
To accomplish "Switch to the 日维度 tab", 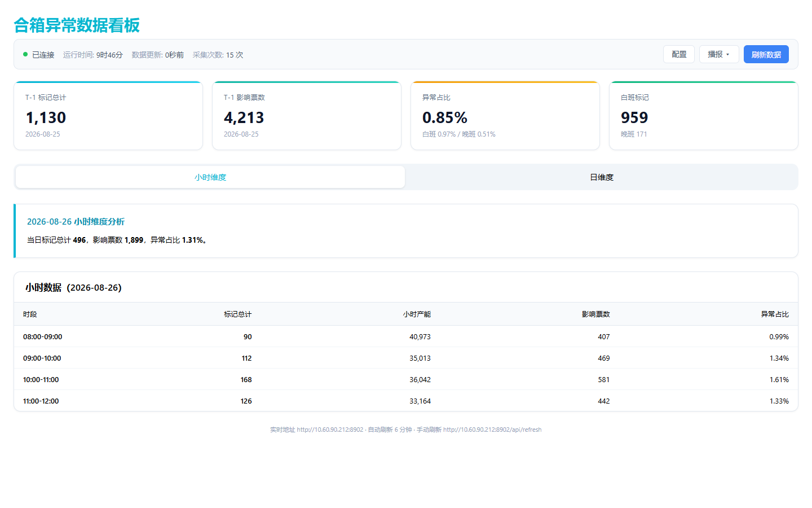I will (x=602, y=177).
